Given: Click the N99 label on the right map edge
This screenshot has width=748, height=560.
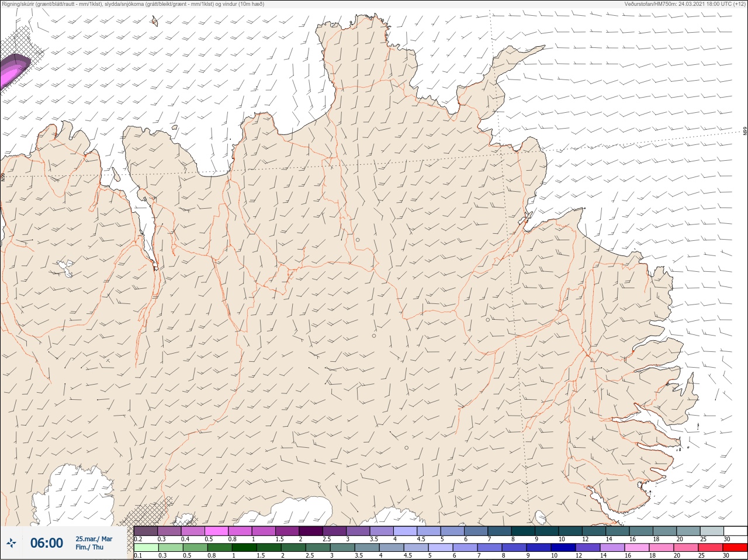Looking at the screenshot, I should pos(745,132).
